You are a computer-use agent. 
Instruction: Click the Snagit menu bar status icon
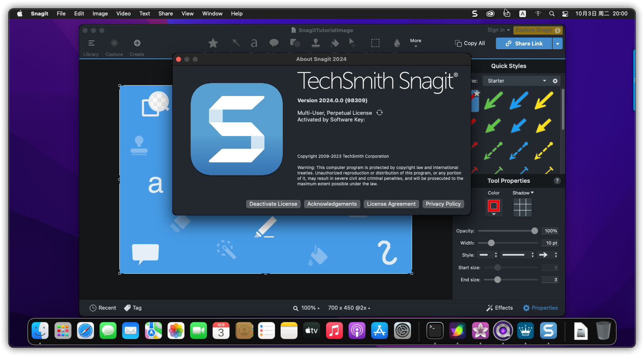click(x=475, y=14)
